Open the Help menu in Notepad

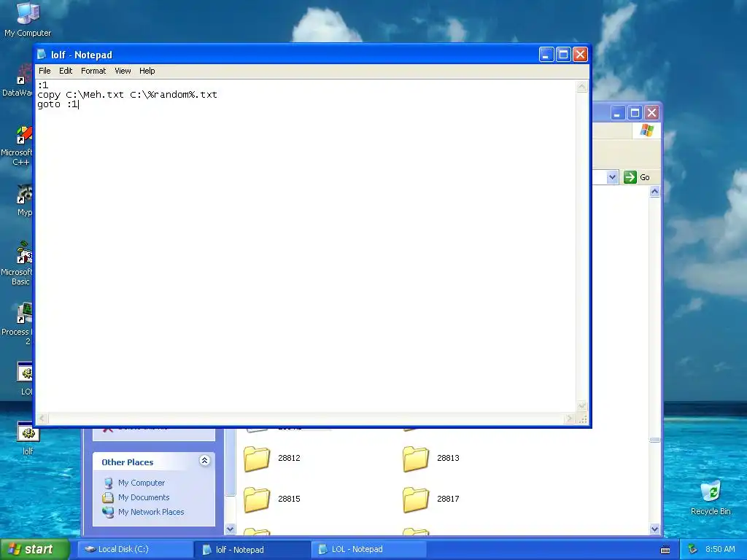[147, 71]
